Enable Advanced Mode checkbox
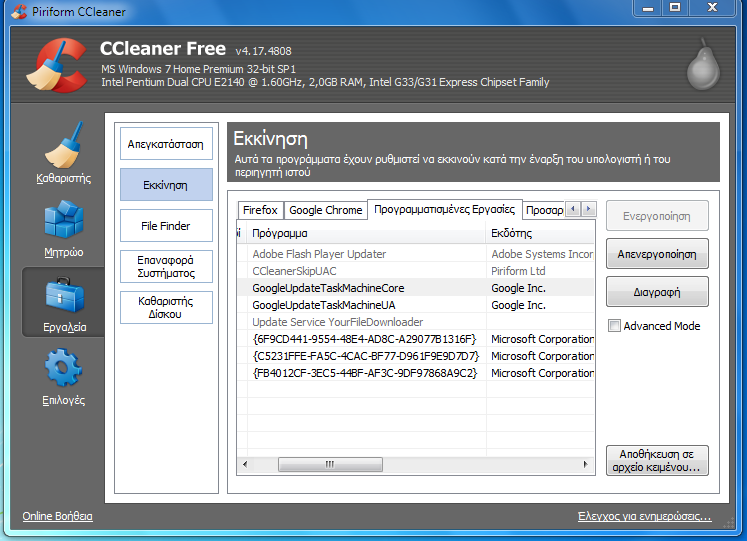 pos(614,326)
